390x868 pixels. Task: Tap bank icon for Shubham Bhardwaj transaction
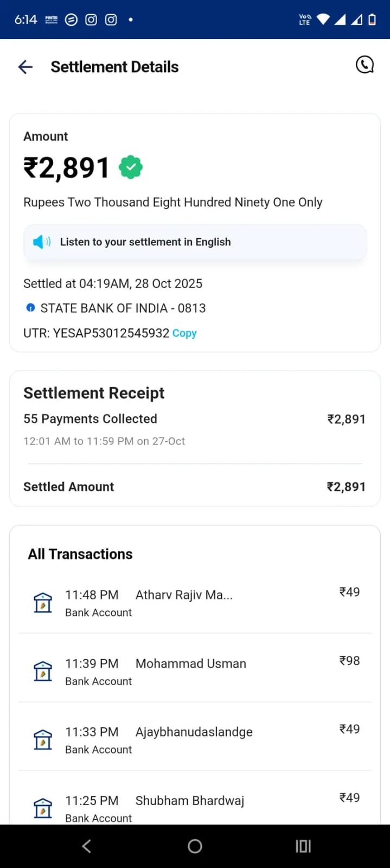pos(43,808)
